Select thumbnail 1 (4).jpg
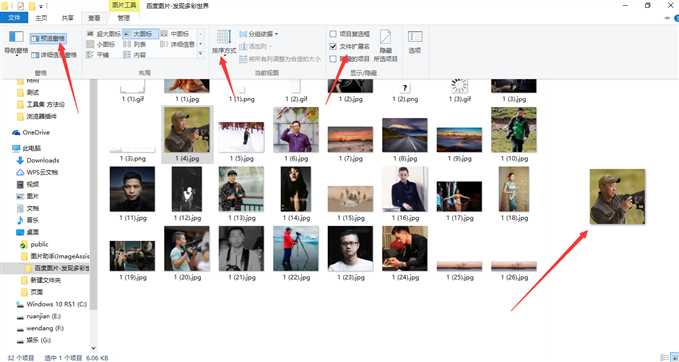 pyautogui.click(x=187, y=134)
